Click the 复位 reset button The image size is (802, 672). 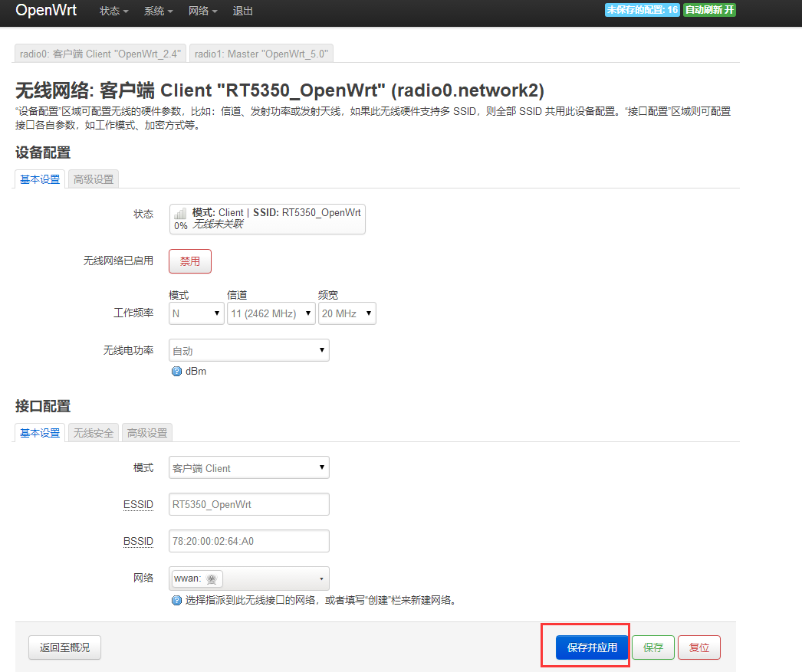coord(699,647)
